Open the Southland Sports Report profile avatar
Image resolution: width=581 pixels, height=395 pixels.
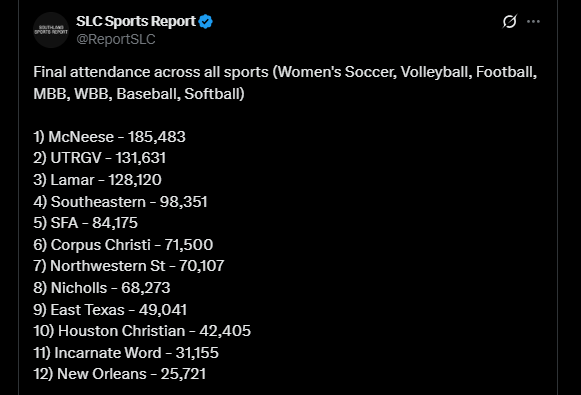51,30
